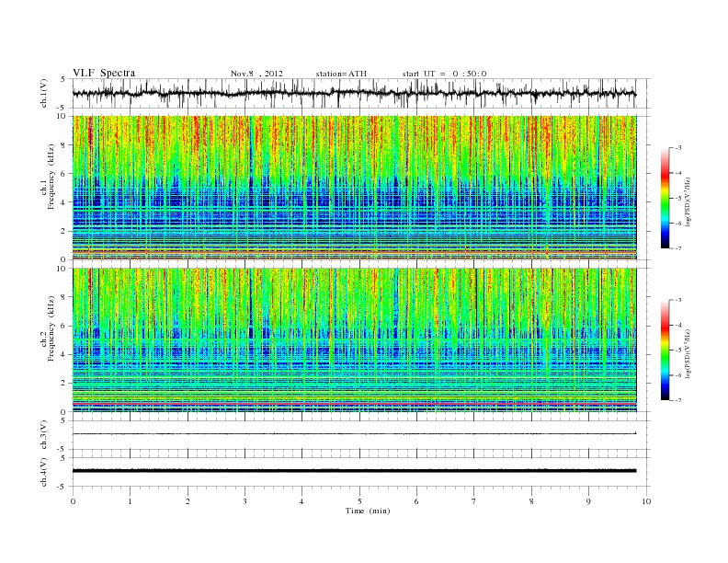The height and width of the screenshot is (563, 728).
Task: Click the "4" kHz tick on ch.2 spectrogram axis
Action: tap(63, 355)
